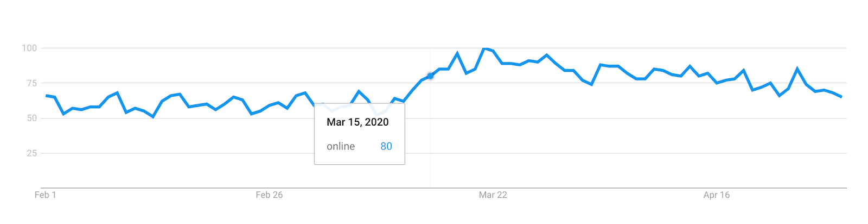Click the 50 y-axis label

(x=31, y=118)
